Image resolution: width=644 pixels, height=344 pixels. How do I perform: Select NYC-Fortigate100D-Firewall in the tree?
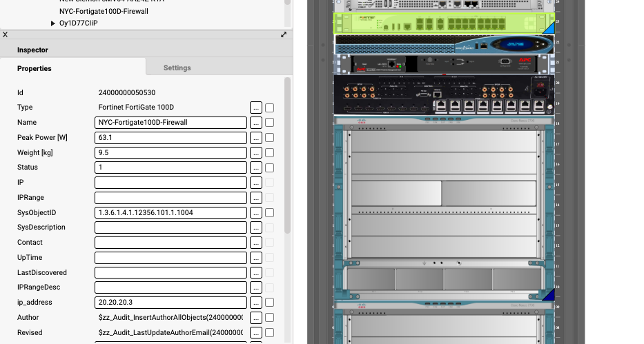(104, 12)
